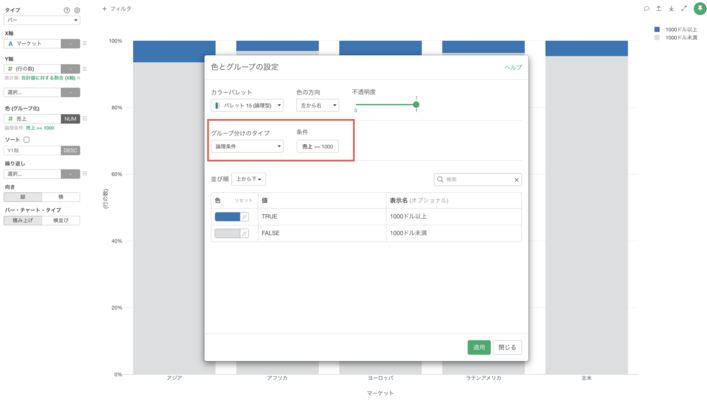Image resolution: width=707 pixels, height=400 pixels.
Task: Open the comment bubble icon
Action: pyautogui.click(x=647, y=8)
